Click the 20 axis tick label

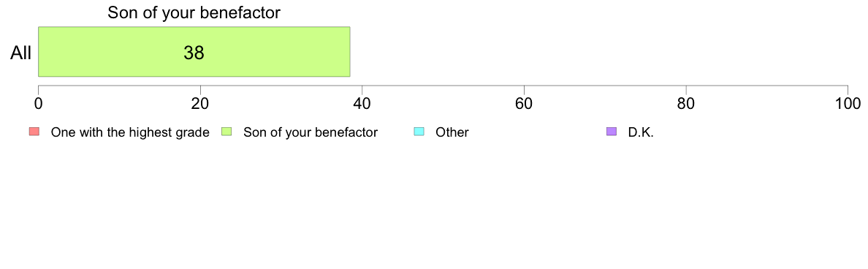coord(200,104)
